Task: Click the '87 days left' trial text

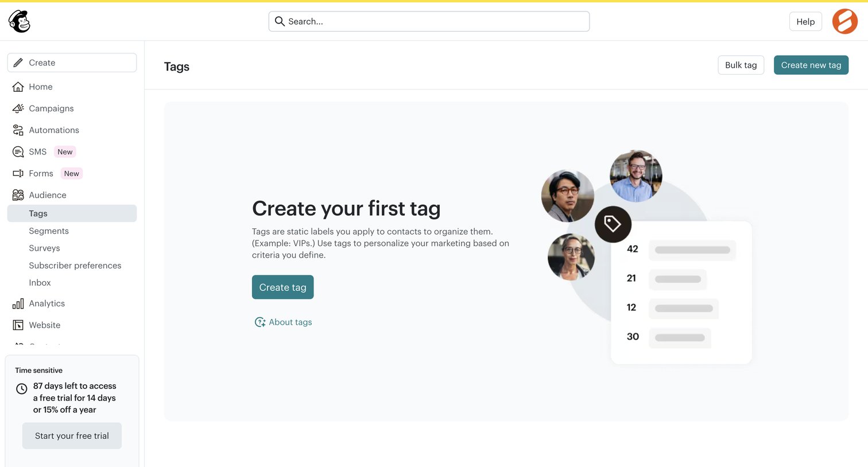Action: [x=75, y=398]
